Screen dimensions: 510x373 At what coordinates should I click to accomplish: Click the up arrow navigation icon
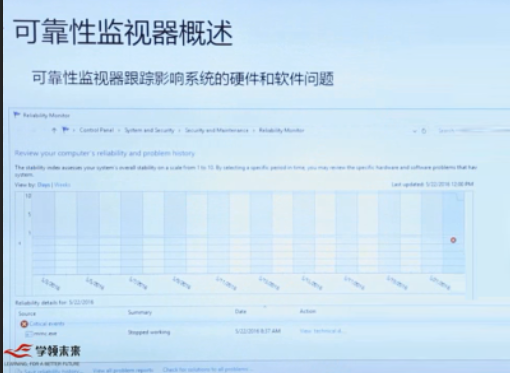pos(54,130)
